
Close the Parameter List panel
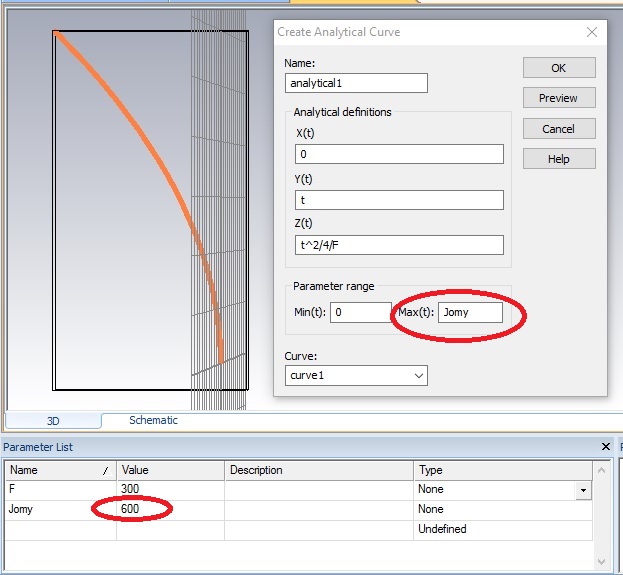606,447
